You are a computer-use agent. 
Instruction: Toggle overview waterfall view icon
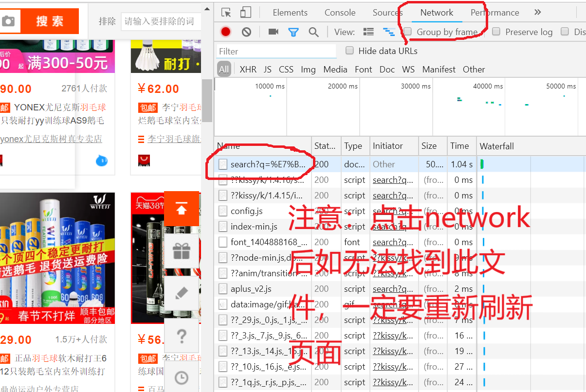(x=388, y=32)
